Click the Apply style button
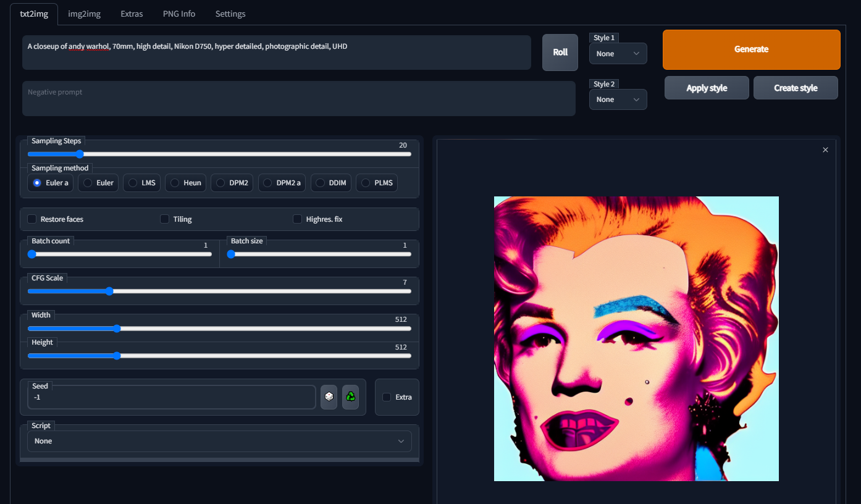 coord(707,88)
